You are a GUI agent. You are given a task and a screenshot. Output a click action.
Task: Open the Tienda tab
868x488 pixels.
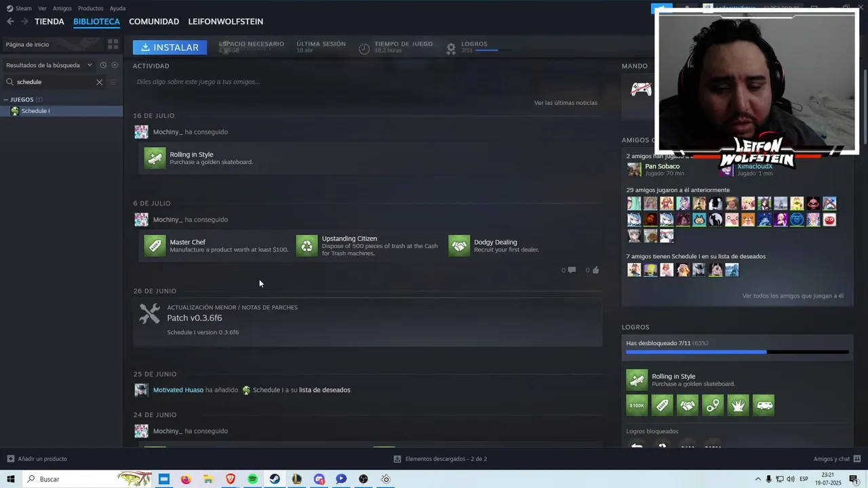(50, 22)
